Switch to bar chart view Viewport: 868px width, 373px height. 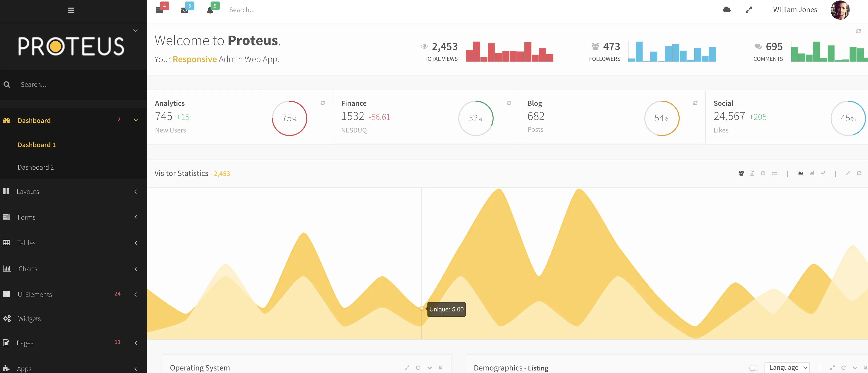tap(811, 173)
